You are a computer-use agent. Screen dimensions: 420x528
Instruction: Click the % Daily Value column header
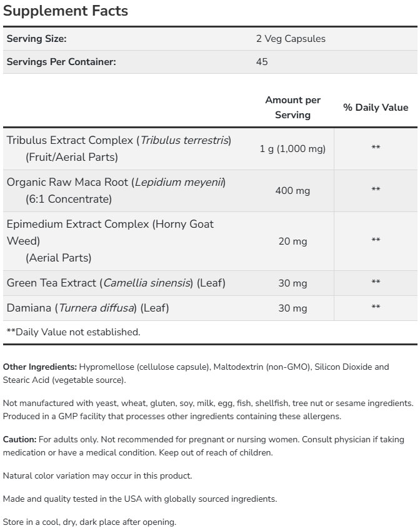(376, 108)
